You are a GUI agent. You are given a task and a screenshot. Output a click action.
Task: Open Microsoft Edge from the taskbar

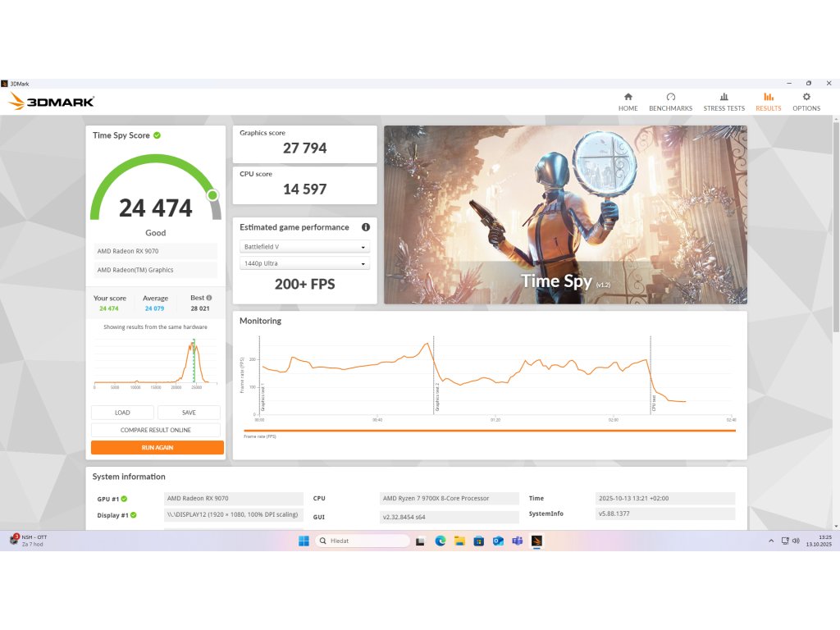tap(441, 541)
